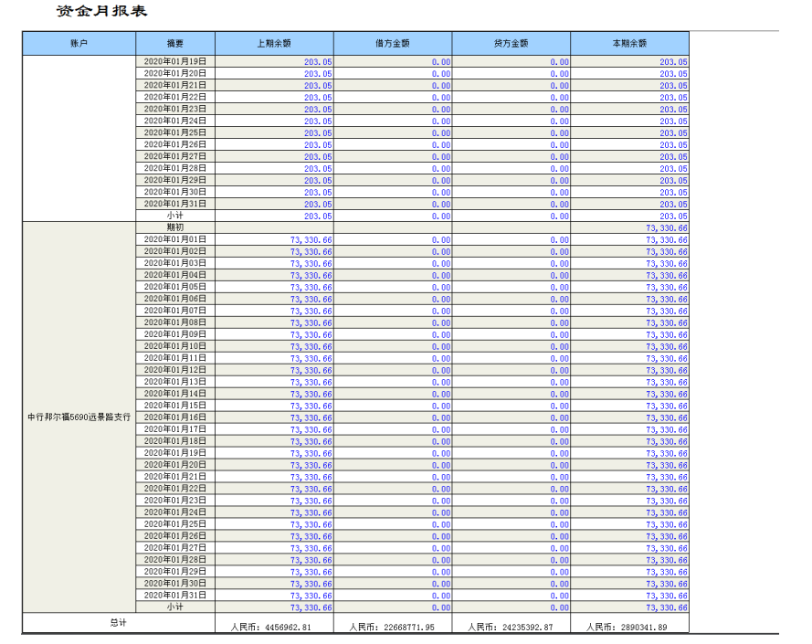Select the date cell 2020年01月17日
This screenshot has width=812, height=644.
pyautogui.click(x=175, y=429)
